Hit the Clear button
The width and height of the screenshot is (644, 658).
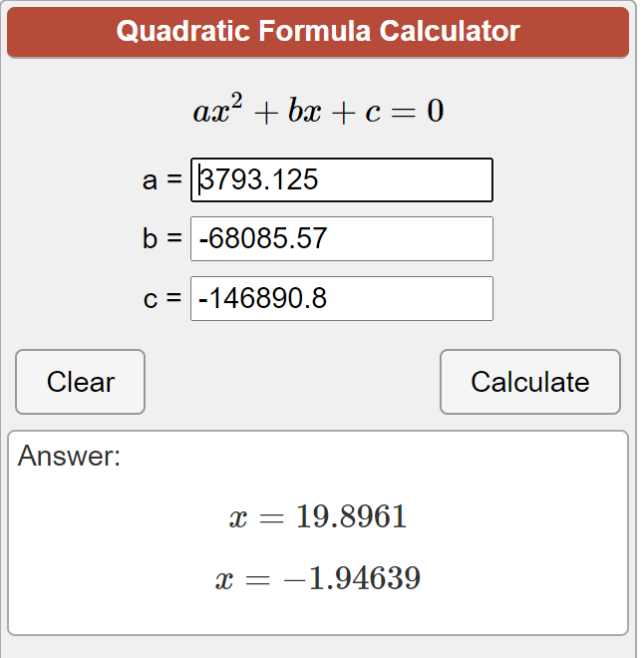coord(81,382)
